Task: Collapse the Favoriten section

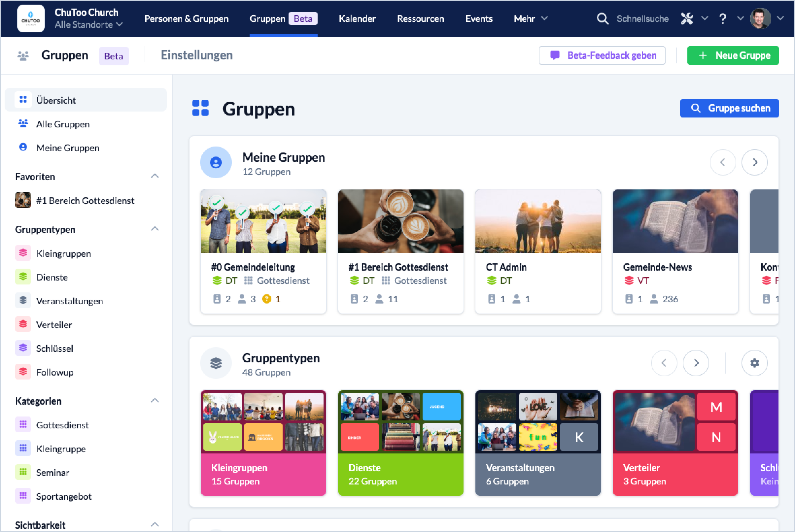Action: [155, 176]
